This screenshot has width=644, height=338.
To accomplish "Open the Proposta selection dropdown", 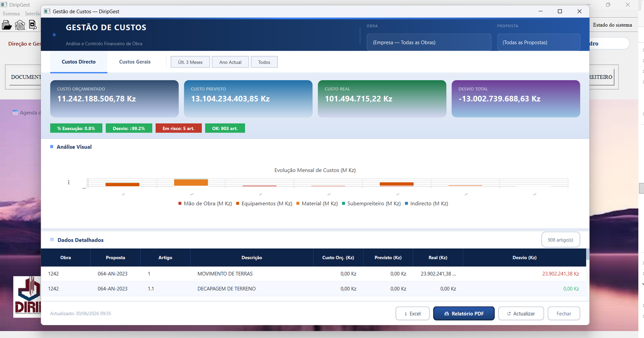I will coord(539,42).
